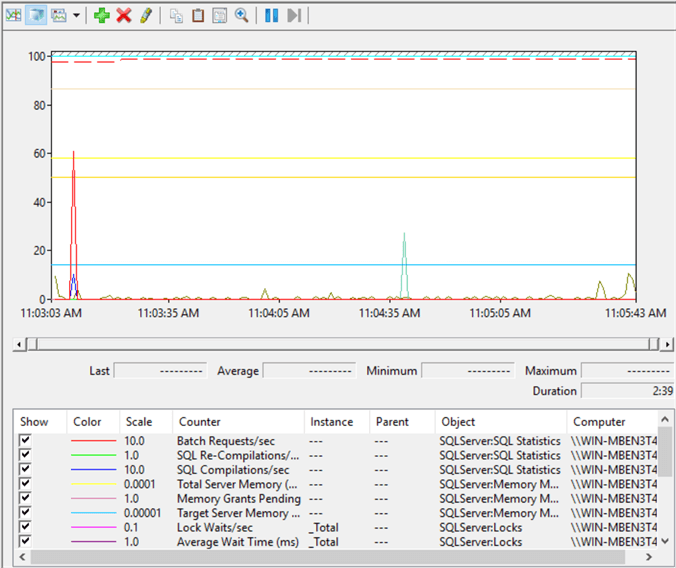This screenshot has width=676, height=568.
Task: Click the counter list horizontal scroll right arrow
Action: (x=649, y=557)
